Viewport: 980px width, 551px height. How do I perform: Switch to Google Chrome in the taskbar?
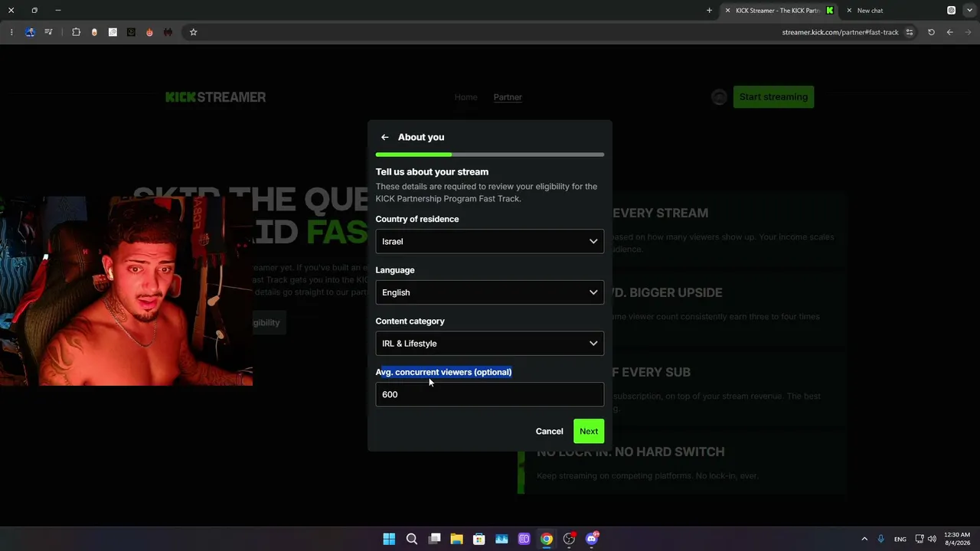[x=546, y=539]
